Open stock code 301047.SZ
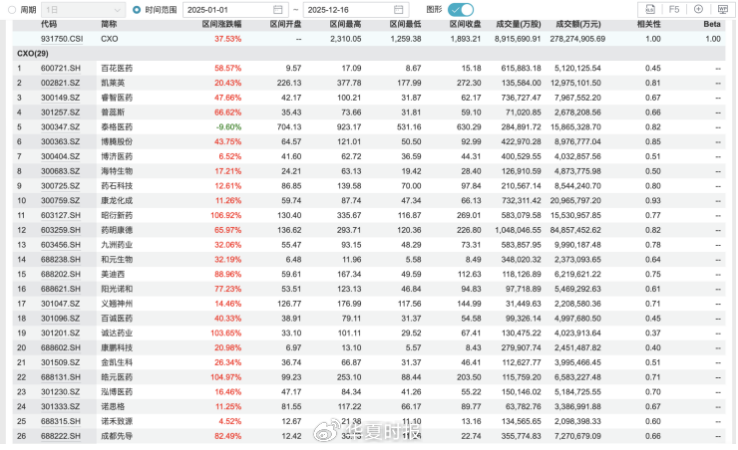Screen dimensions: 738x450 click(60, 304)
